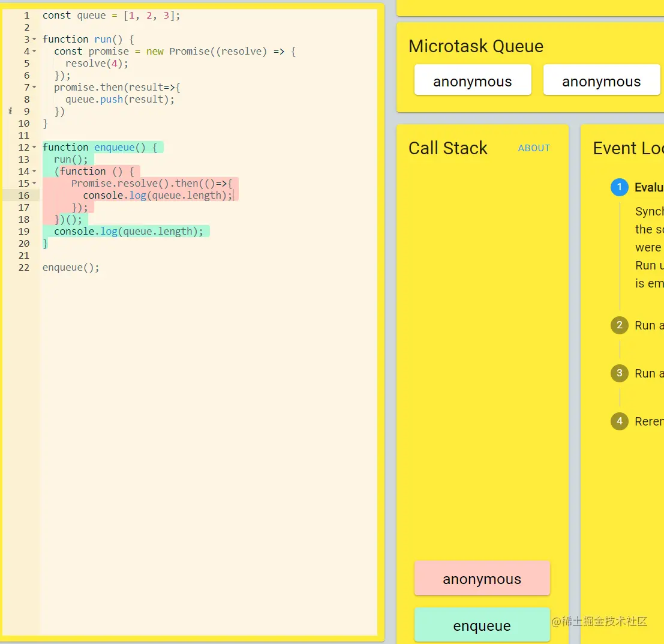The width and height of the screenshot is (664, 644).
Task: Select Event Loop step 4 circle
Action: click(619, 421)
